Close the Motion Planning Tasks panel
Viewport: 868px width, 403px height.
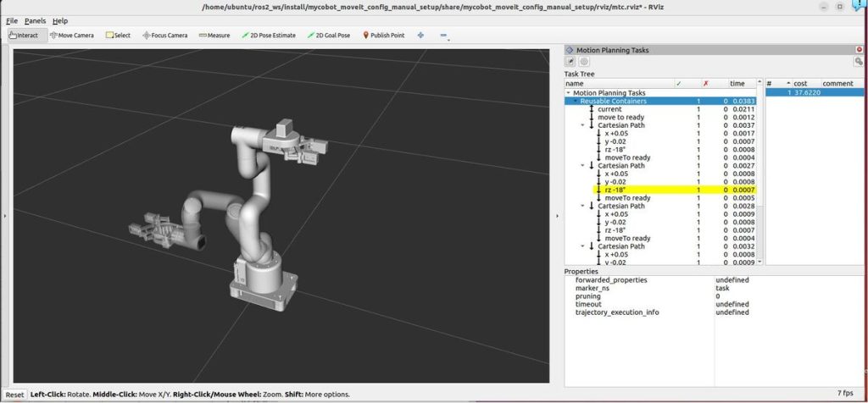pos(860,50)
